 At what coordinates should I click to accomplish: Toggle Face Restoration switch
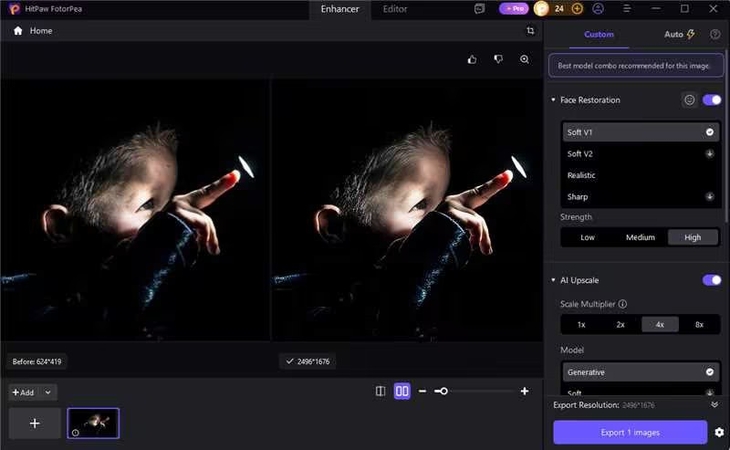coord(712,100)
